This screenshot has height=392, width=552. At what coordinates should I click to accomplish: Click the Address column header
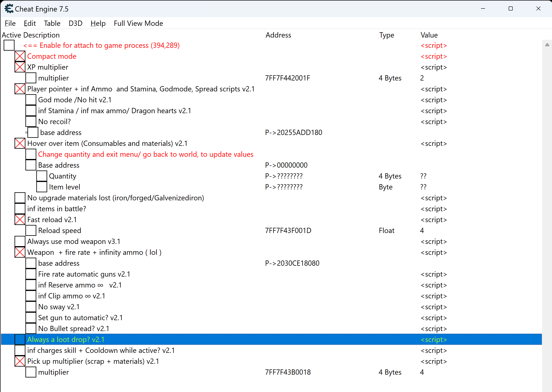point(278,35)
